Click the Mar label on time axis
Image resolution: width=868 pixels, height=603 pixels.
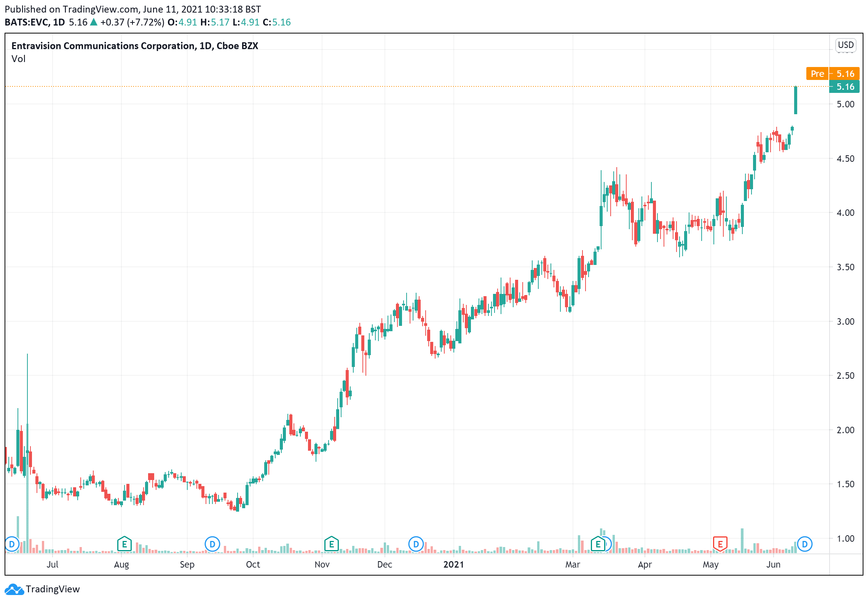(x=573, y=564)
